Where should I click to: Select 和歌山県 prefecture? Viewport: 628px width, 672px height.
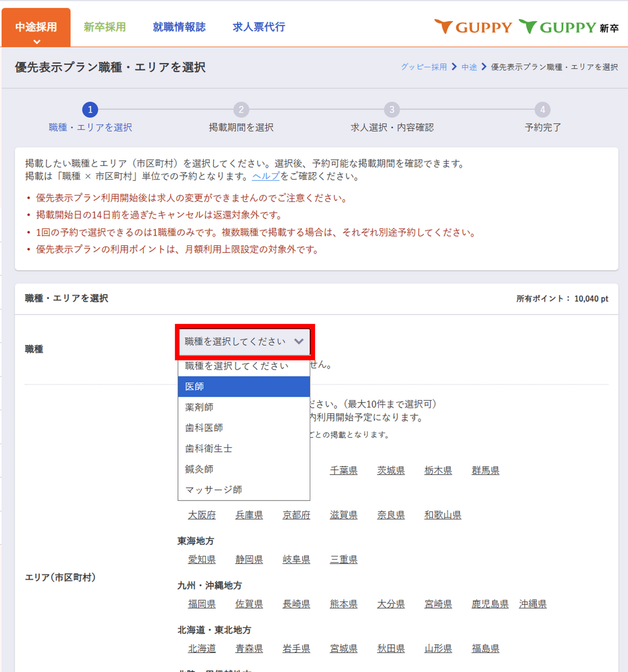443,515
